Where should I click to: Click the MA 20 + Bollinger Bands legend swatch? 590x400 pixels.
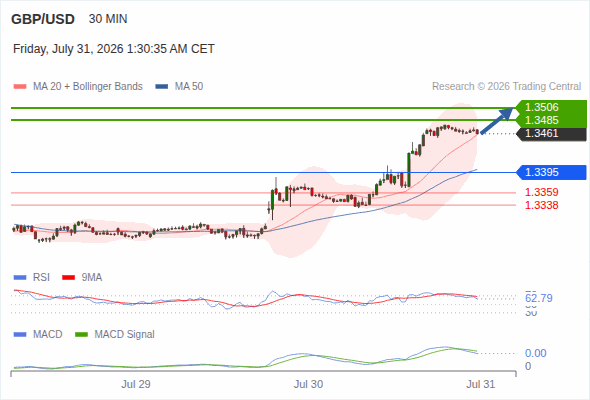(x=20, y=87)
